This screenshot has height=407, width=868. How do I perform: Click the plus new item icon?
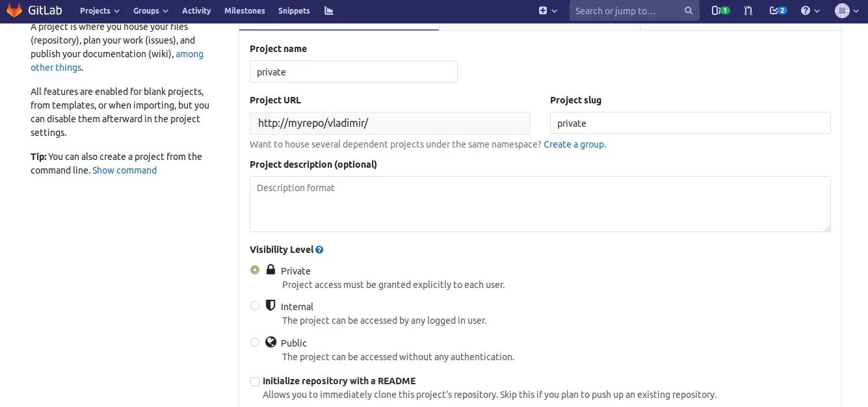pos(543,10)
